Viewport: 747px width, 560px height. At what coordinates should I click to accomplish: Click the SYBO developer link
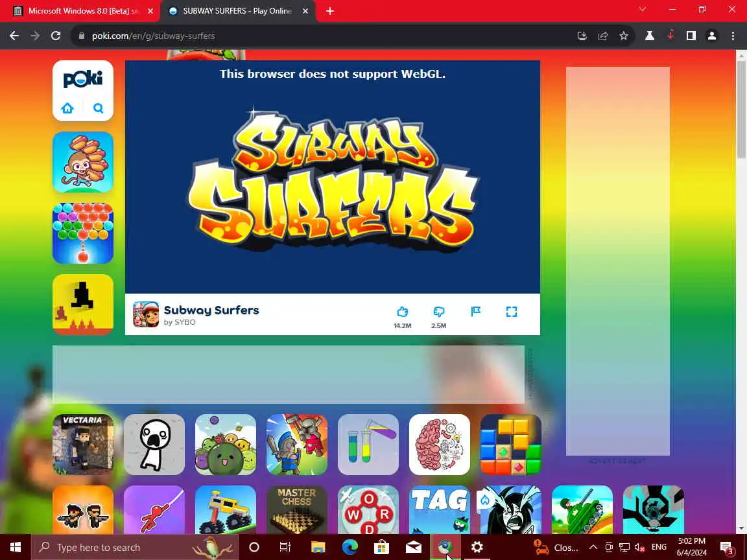point(185,322)
